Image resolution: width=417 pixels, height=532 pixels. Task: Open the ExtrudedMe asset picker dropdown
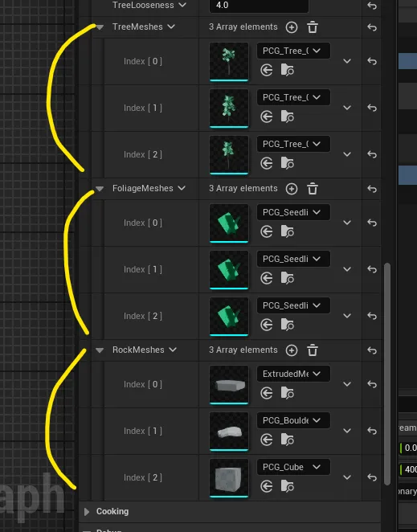tap(293, 374)
